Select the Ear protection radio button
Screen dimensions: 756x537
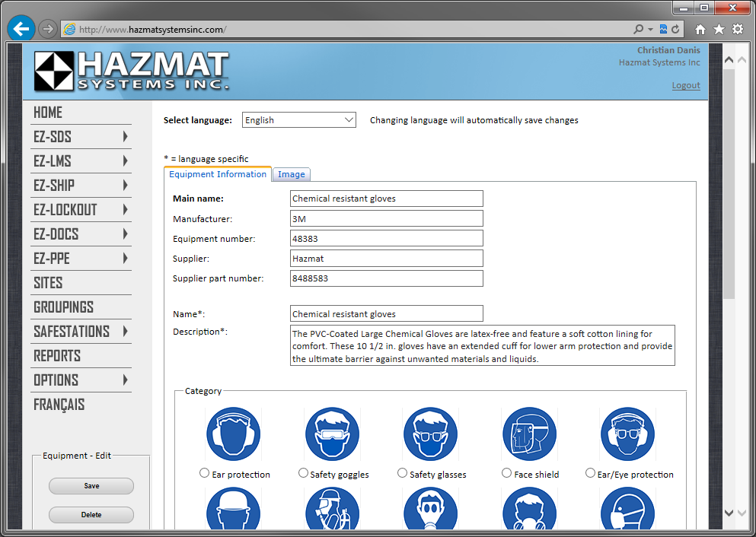tap(204, 473)
